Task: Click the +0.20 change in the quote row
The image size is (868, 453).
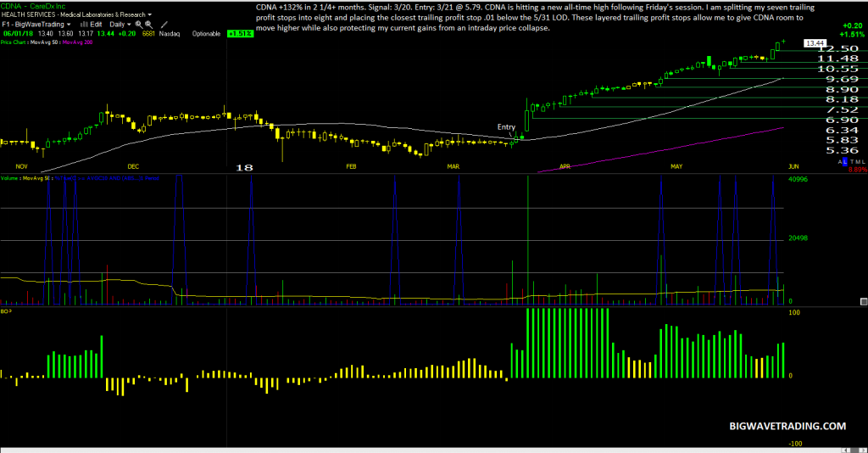Action: pos(127,34)
